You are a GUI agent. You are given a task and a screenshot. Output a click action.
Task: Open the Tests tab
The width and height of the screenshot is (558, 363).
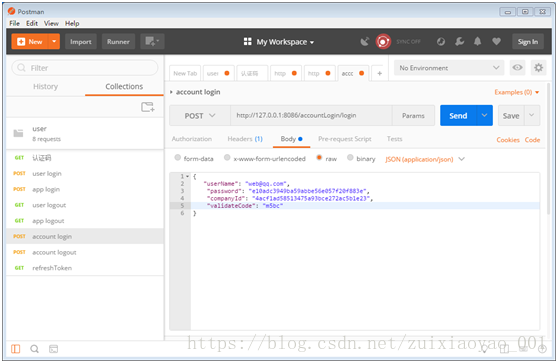tap(394, 139)
